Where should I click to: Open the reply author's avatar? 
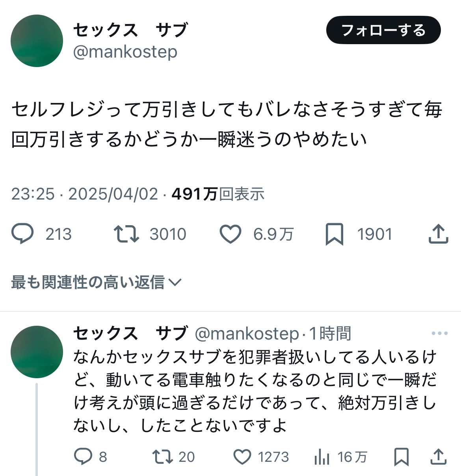coord(37,352)
